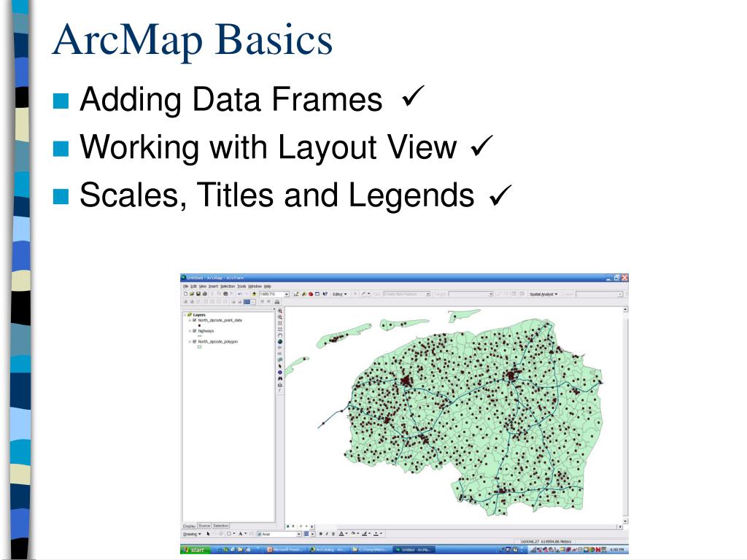Select the Find binoculars tool
747x560 pixels.
tap(280, 378)
